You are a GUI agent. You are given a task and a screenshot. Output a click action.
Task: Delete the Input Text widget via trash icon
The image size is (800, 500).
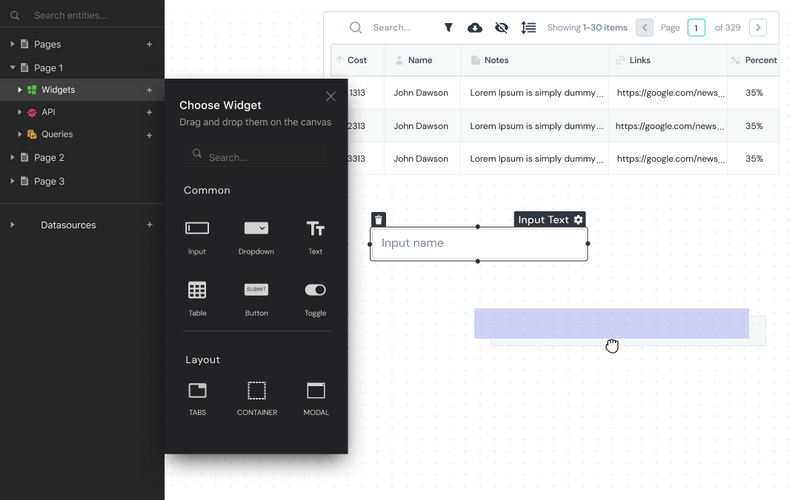point(379,219)
